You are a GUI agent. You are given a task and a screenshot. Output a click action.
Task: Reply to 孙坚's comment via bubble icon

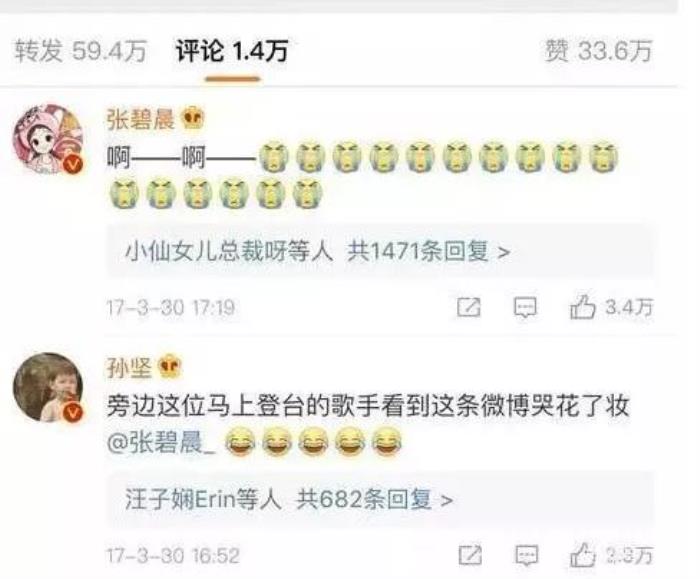(527, 555)
